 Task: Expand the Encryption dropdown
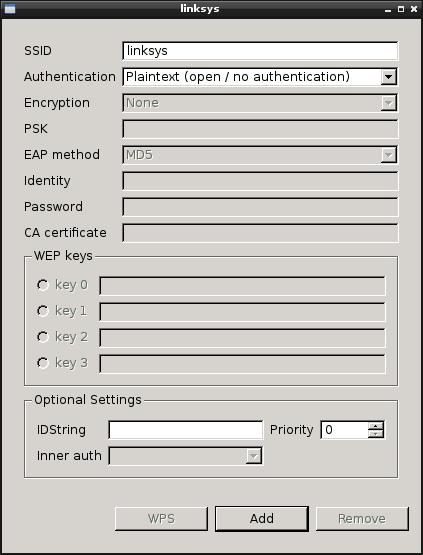pos(260,103)
